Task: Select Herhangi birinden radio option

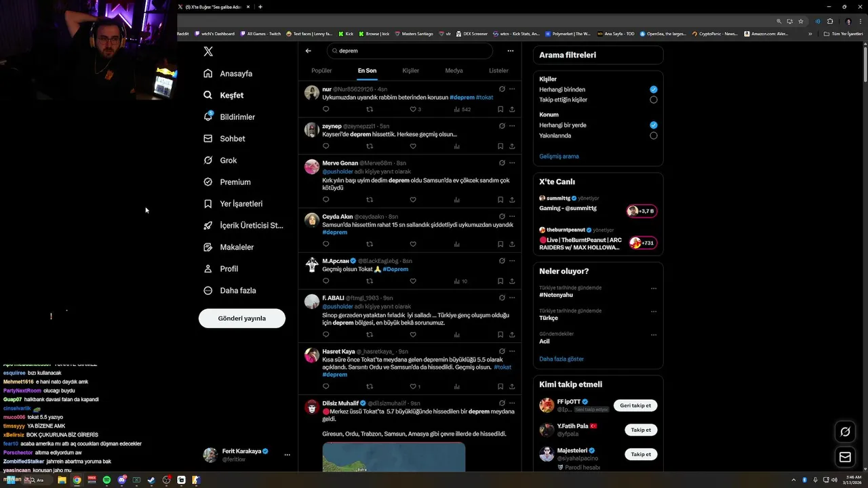Action: (654, 89)
